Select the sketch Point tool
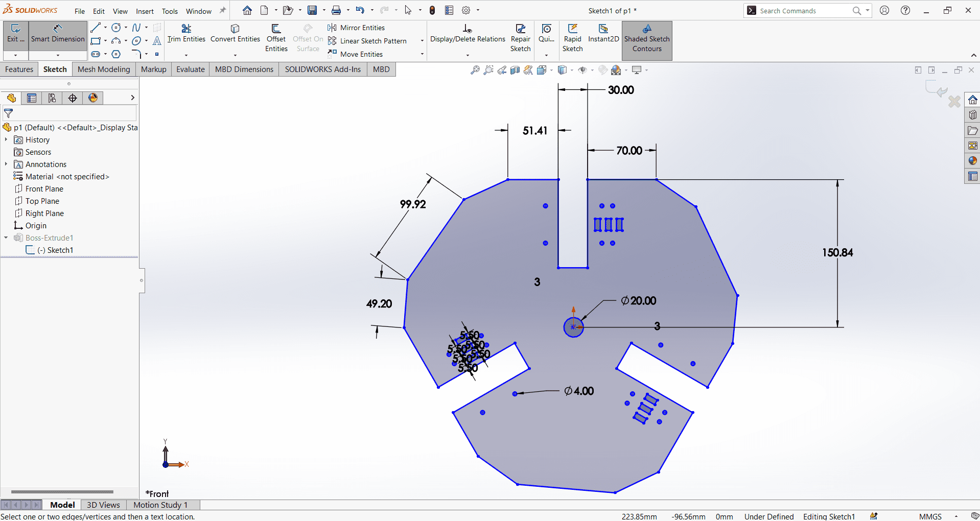980x521 pixels. point(157,54)
